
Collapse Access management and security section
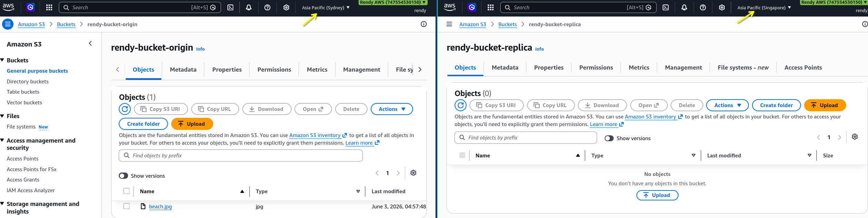2,140
